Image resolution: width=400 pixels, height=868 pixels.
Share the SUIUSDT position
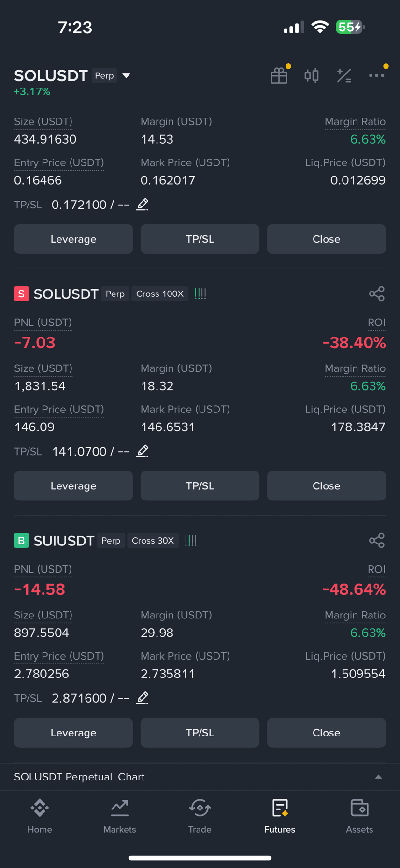click(x=377, y=540)
